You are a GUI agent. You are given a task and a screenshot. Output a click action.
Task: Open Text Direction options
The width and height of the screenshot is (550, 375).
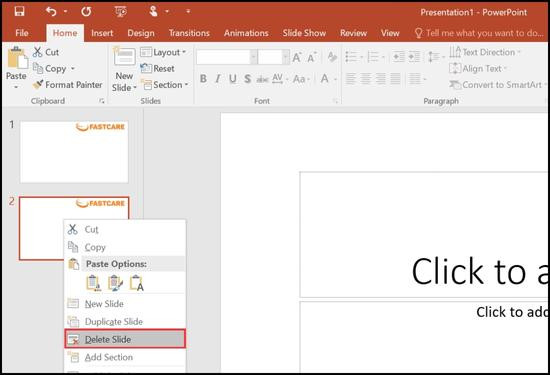click(x=485, y=52)
